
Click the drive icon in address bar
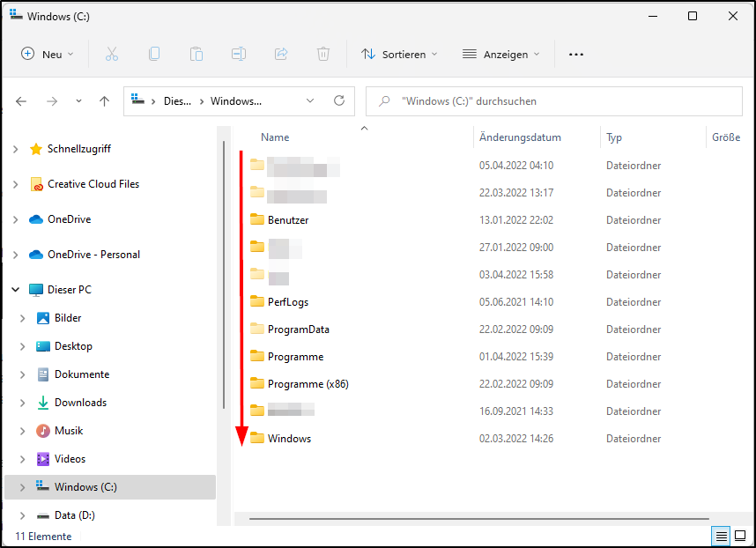coord(137,100)
